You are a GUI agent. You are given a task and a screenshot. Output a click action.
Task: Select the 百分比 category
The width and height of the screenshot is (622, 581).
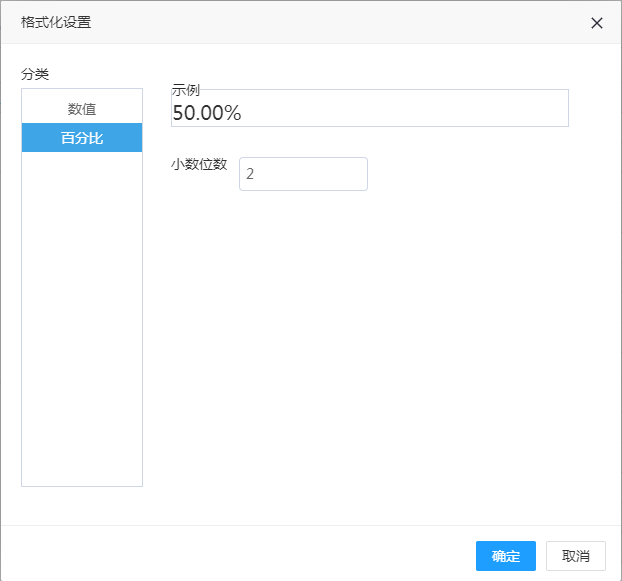pyautogui.click(x=82, y=138)
